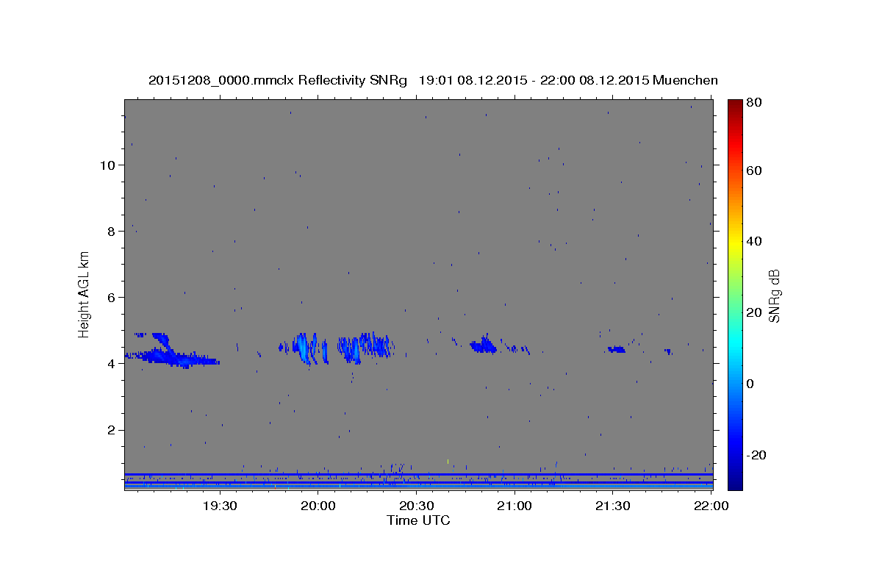Click the height tick label 8
The width and height of the screenshot is (882, 588).
click(112, 231)
